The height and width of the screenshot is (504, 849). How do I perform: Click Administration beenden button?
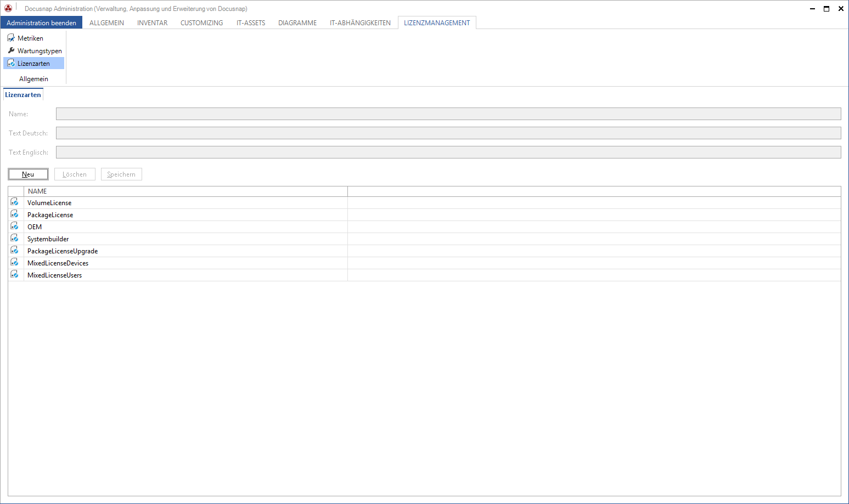click(x=41, y=22)
